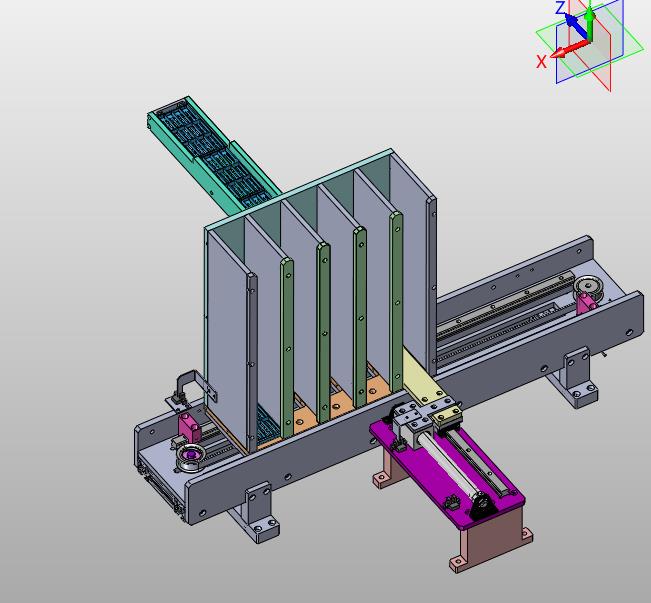This screenshot has width=651, height=603.
Task: Select the leftmost green vertical guide bar
Action: [287, 348]
